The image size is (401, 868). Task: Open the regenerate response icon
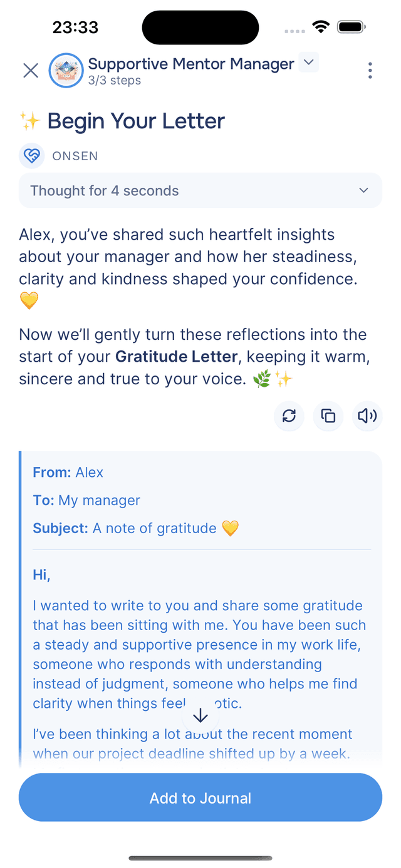289,416
